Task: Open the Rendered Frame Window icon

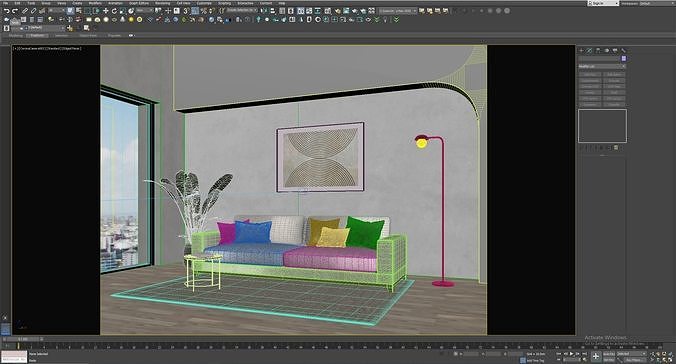Action: pos(346,11)
